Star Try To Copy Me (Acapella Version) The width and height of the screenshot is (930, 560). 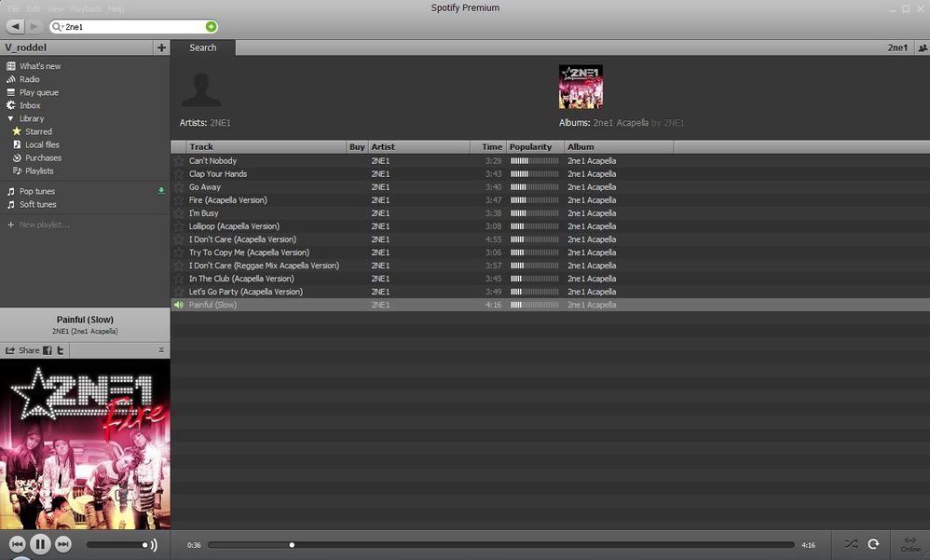coord(179,253)
